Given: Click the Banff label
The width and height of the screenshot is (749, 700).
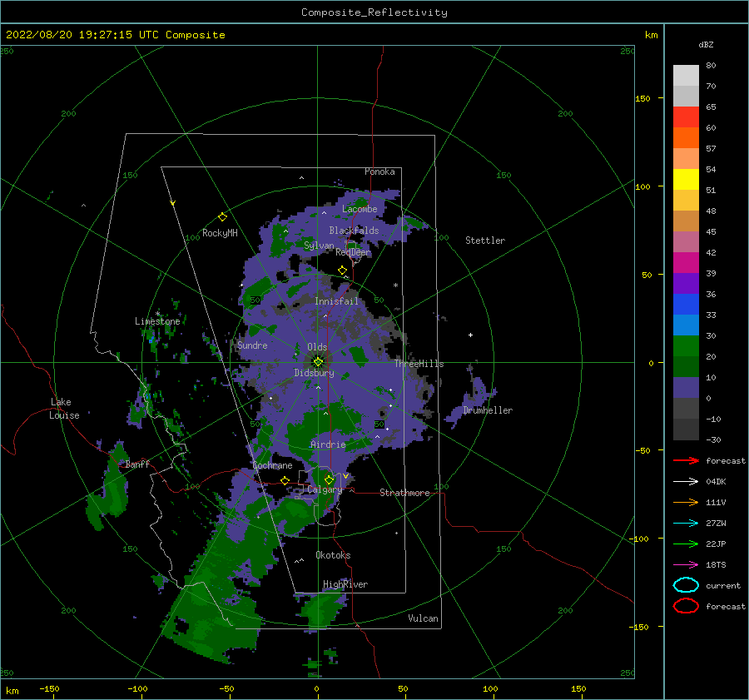Looking at the screenshot, I should [137, 464].
